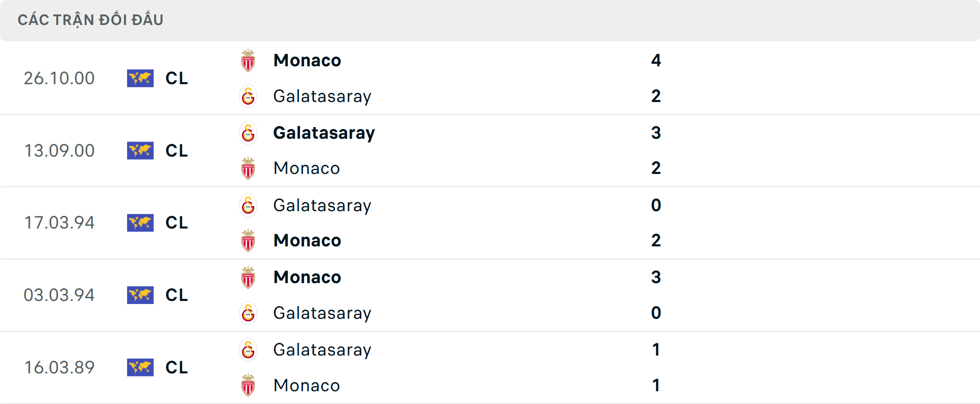
Task: Click the Monaco club badge in the 13.09.00 row
Action: (249, 168)
